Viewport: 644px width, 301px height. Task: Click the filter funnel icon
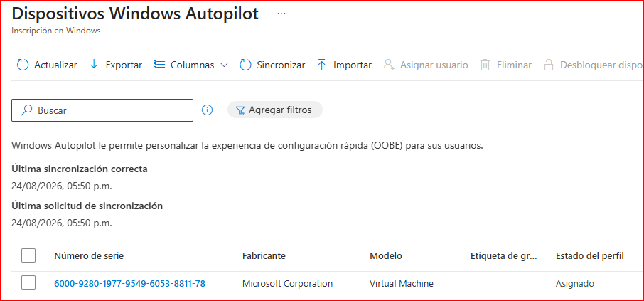240,110
